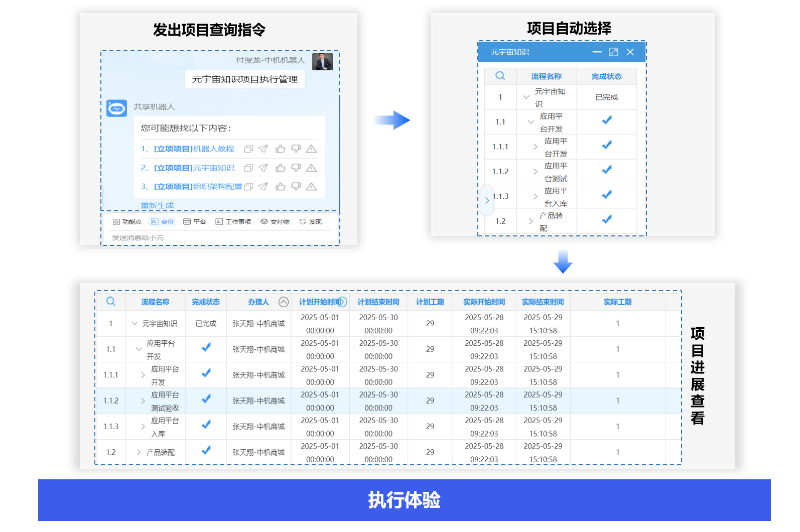Report 机器人教程 result using warning triangle icon
The width and height of the screenshot is (800, 532).
[311, 149]
